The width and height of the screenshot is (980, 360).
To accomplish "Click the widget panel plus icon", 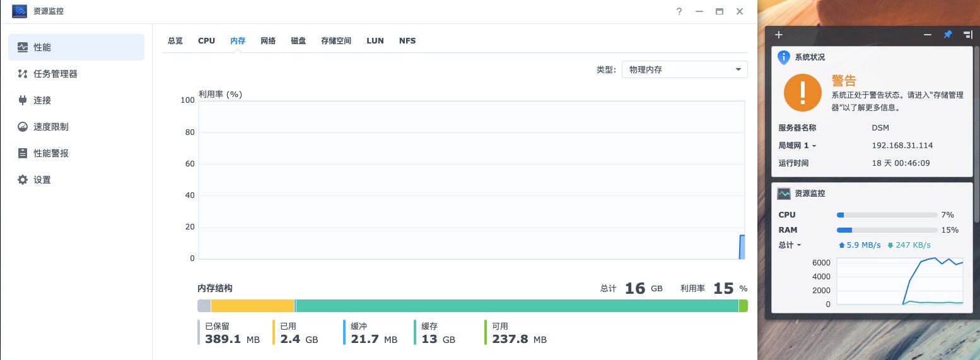I will point(779,35).
